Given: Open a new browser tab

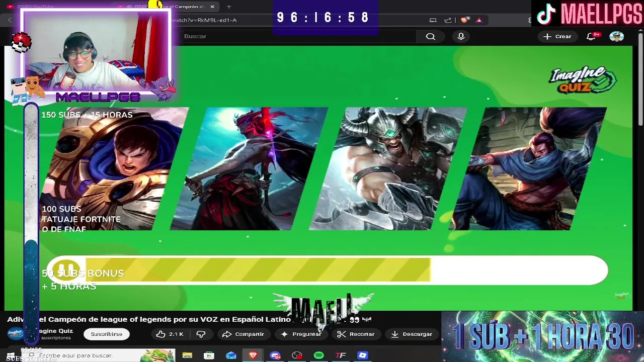Looking at the screenshot, I should (x=229, y=7).
